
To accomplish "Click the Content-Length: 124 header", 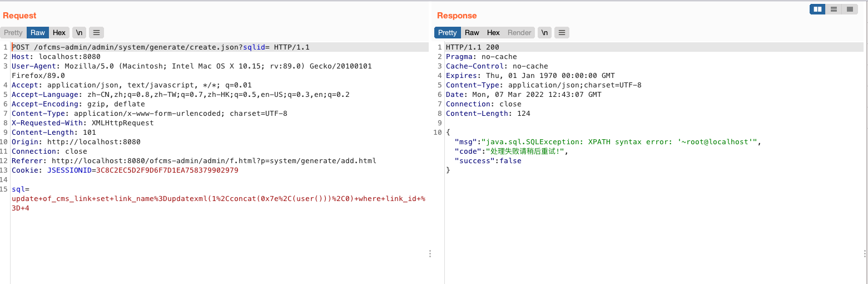I will point(488,114).
